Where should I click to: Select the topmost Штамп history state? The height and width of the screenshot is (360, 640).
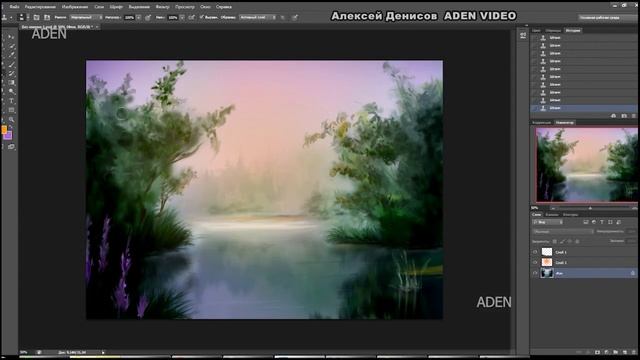[585, 38]
